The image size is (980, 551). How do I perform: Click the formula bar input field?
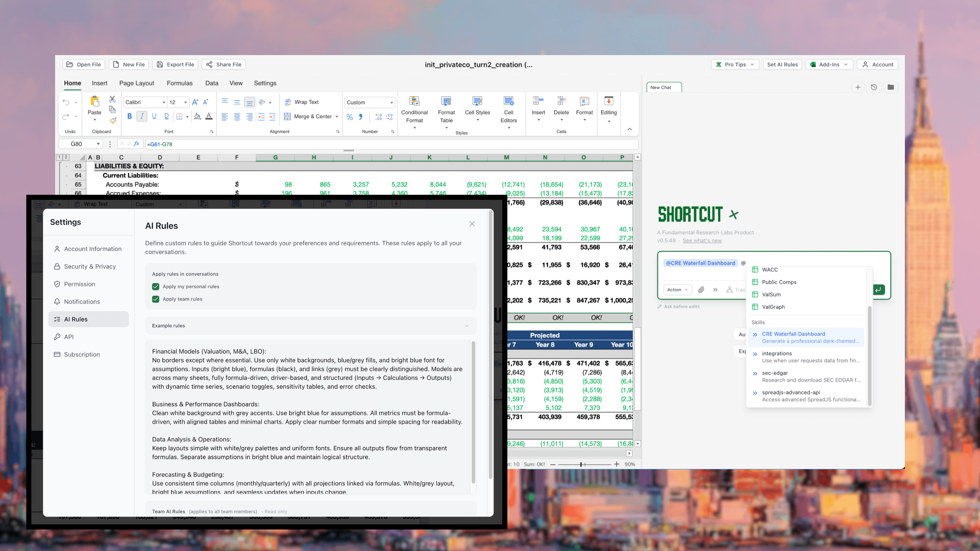[391, 144]
